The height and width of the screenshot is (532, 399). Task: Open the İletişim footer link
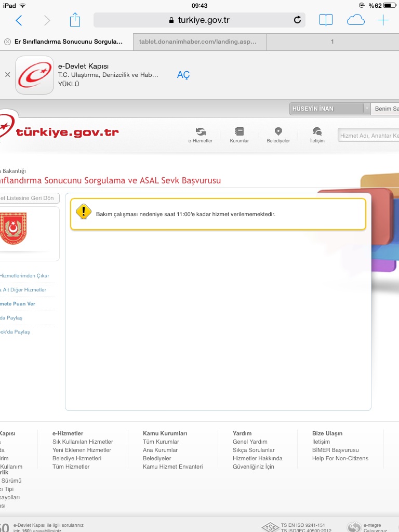click(321, 442)
